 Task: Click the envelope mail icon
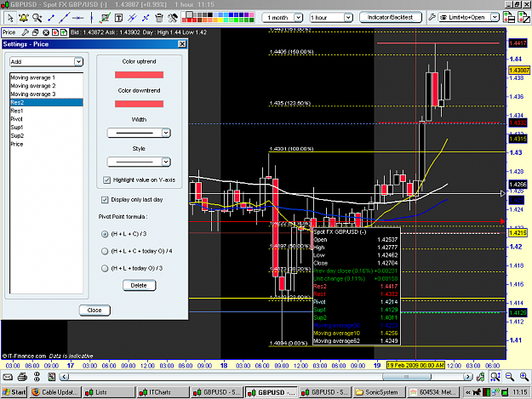(8, 377)
